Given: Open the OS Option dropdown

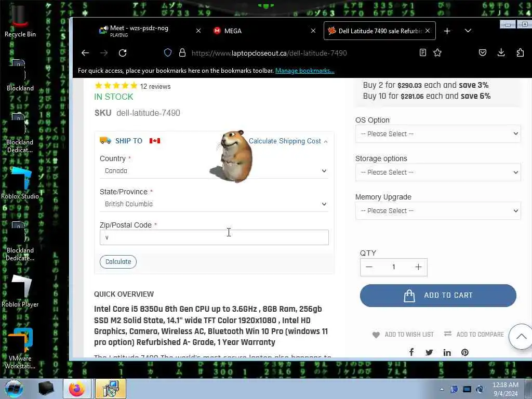Looking at the screenshot, I should point(437,134).
